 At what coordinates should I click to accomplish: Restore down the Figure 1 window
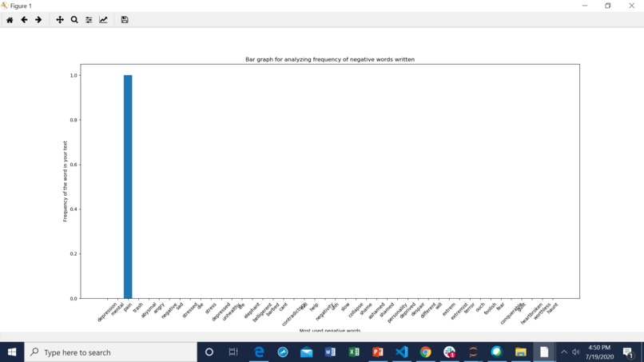click(x=608, y=6)
